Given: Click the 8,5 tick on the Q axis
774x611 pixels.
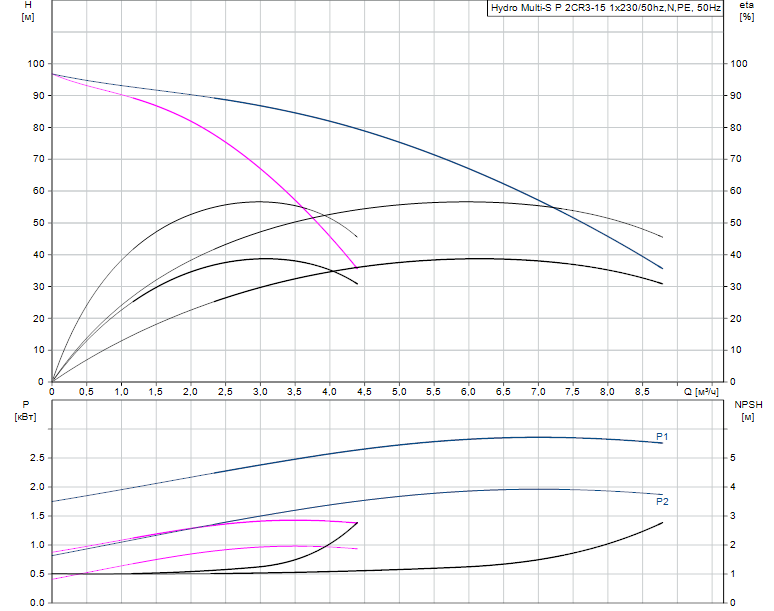Looking at the screenshot, I should (x=642, y=392).
